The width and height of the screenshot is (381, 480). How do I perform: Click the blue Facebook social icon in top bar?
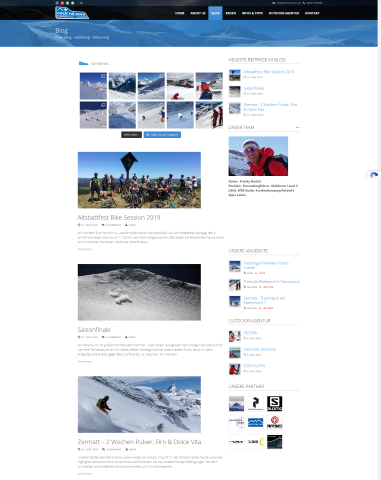tap(57, 3)
